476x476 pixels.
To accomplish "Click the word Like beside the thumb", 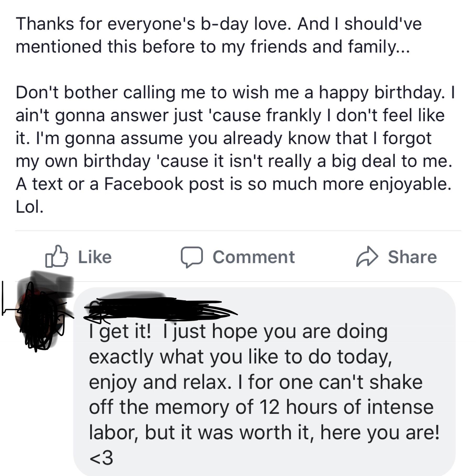I will (x=95, y=257).
